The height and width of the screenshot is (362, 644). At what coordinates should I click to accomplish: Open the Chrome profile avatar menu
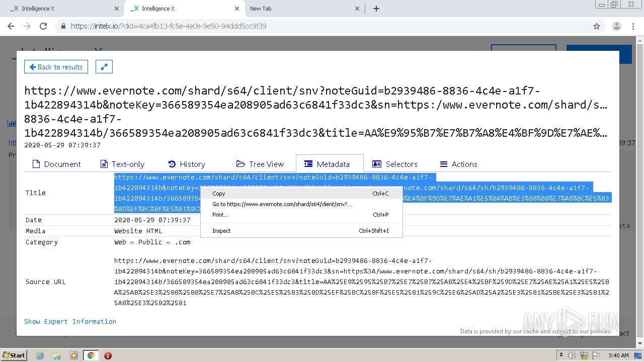pyautogui.click(x=616, y=26)
